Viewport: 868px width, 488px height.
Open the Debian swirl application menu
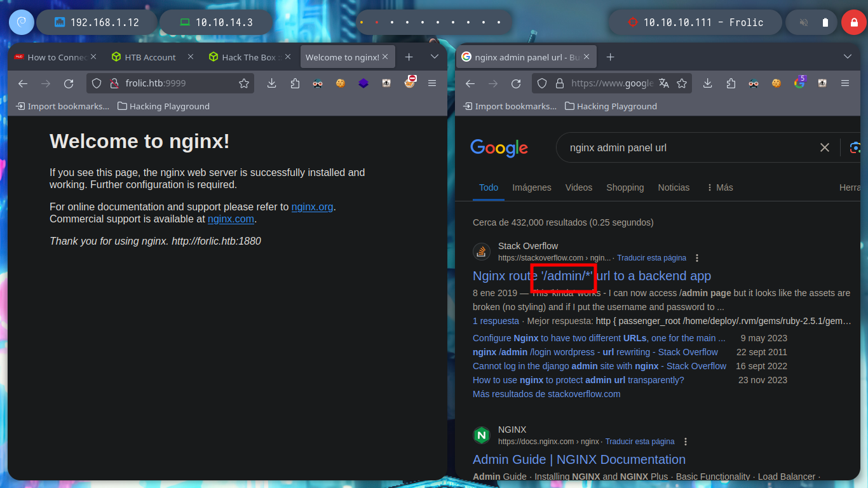[x=21, y=22]
